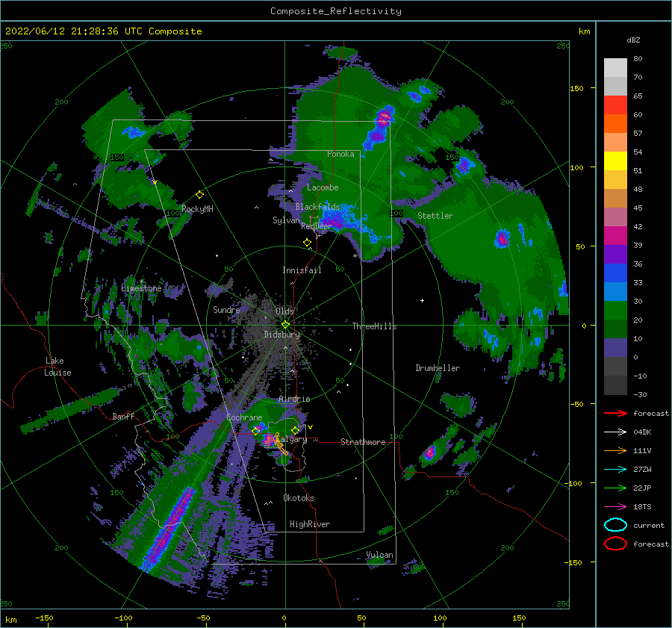Click the current legend label
Viewport: 672px width, 628px height.
(649, 525)
